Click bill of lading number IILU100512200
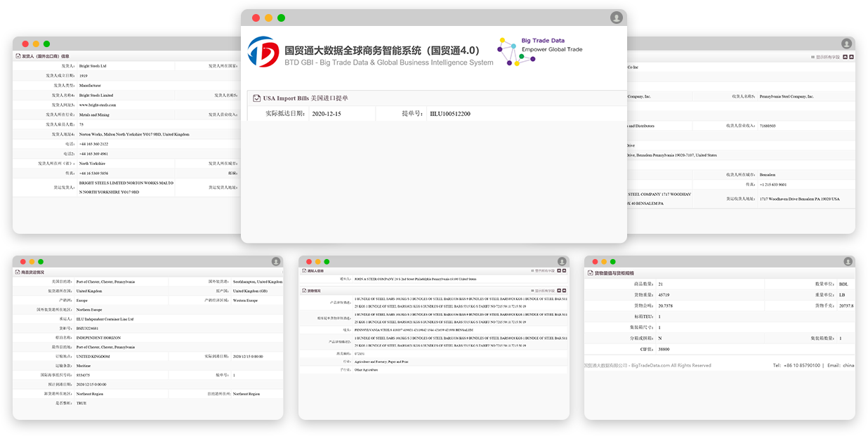Screen dimensions: 868x436 449,114
